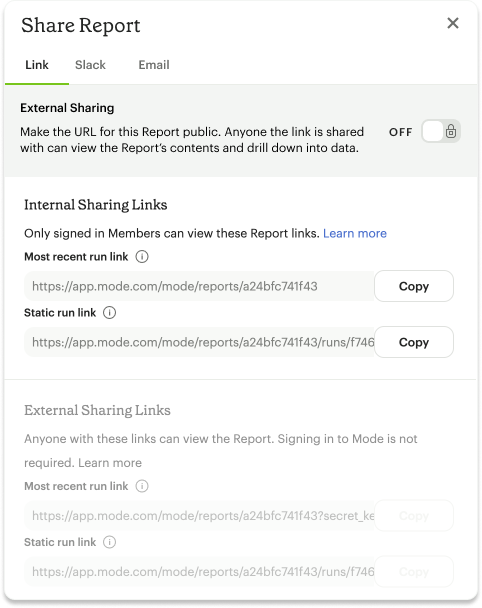482x608 pixels.
Task: Show info for internal Static run link
Action: point(109,313)
